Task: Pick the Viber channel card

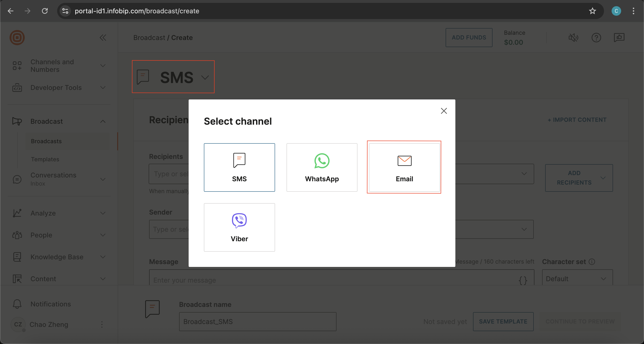Action: 239,227
